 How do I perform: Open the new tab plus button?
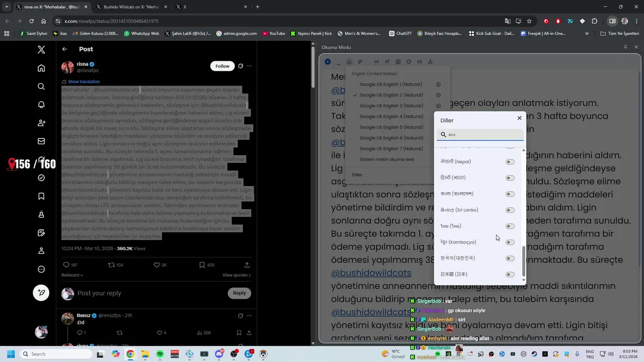(258, 7)
